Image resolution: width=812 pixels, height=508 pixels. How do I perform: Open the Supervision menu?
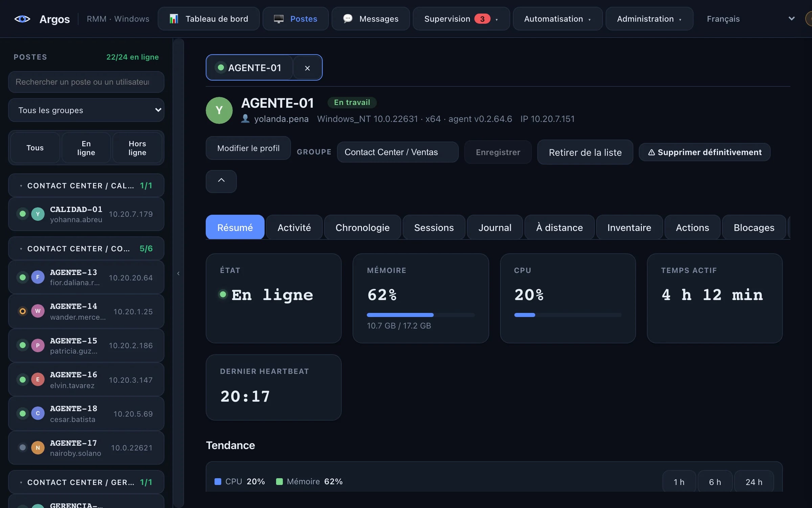tap(461, 19)
